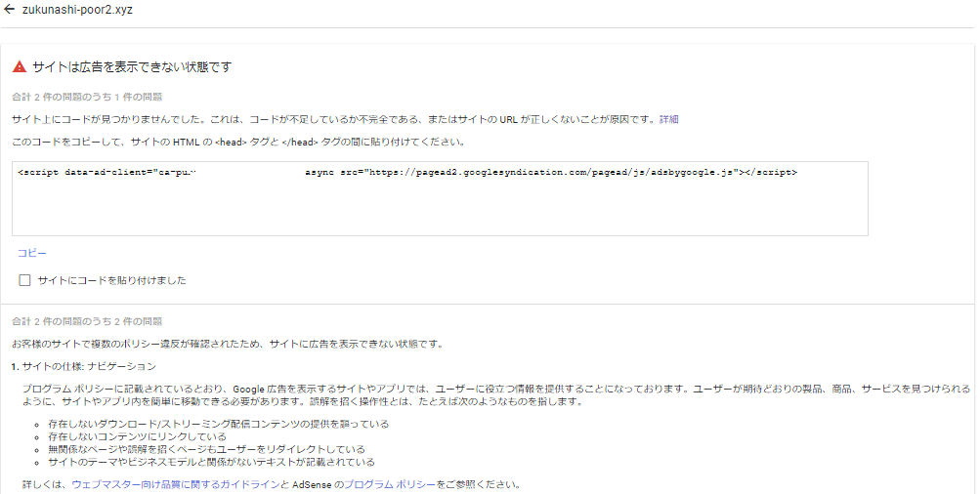Screen dimensions: 980x494
Task: Click text 合計 2 件の問題のうち 1 件の問題
Action: 87,97
